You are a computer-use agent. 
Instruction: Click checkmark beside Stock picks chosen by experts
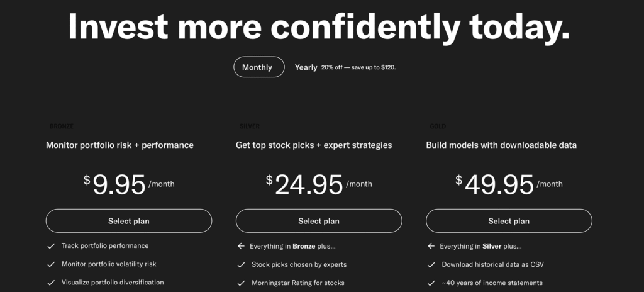(x=241, y=265)
